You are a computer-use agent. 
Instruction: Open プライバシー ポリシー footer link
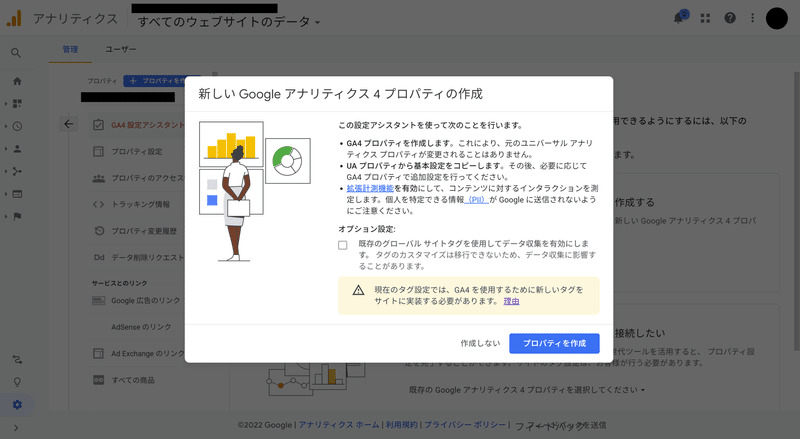tap(465, 425)
